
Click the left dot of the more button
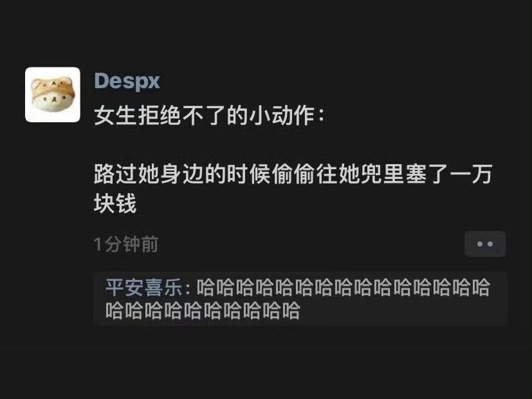click(480, 244)
